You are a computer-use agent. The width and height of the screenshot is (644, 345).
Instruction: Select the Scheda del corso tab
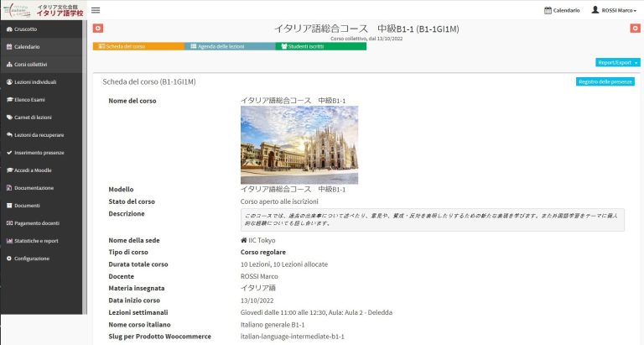[x=138, y=46]
